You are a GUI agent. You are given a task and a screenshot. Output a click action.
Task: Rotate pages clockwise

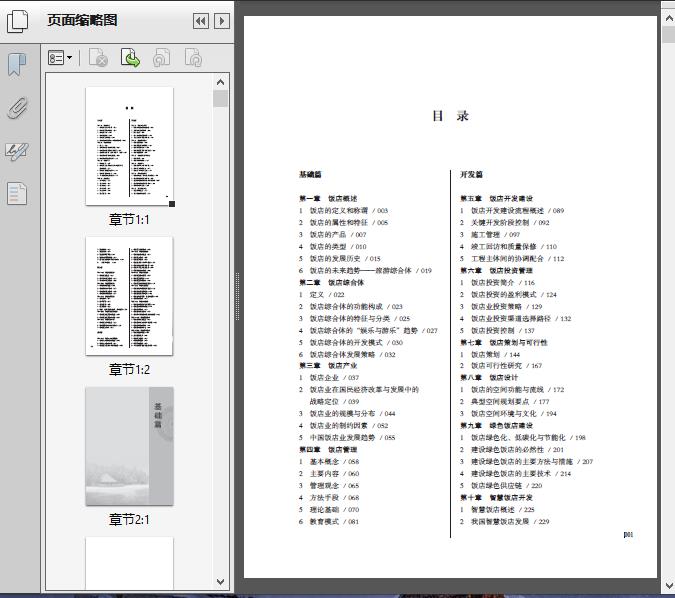193,59
